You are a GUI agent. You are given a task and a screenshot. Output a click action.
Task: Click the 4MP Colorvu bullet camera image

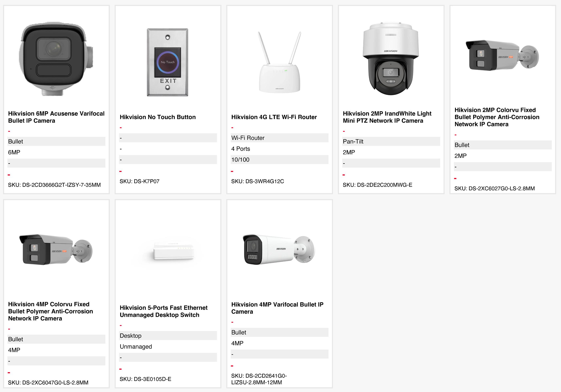tap(56, 250)
